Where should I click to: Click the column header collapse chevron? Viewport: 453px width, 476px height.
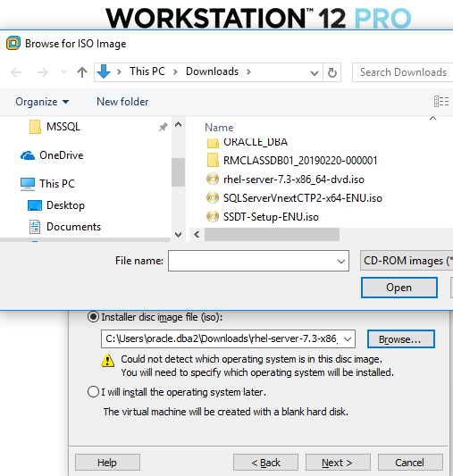click(x=433, y=118)
